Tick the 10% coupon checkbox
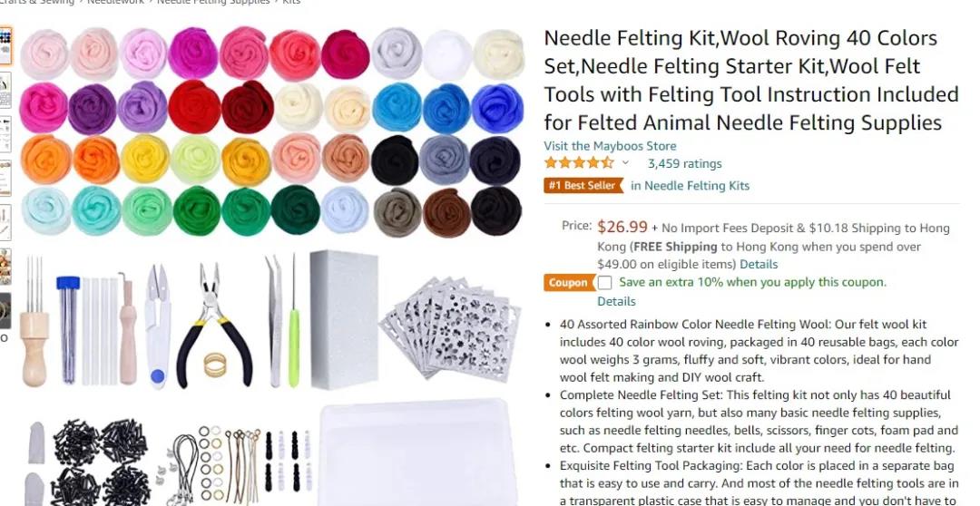 [604, 282]
